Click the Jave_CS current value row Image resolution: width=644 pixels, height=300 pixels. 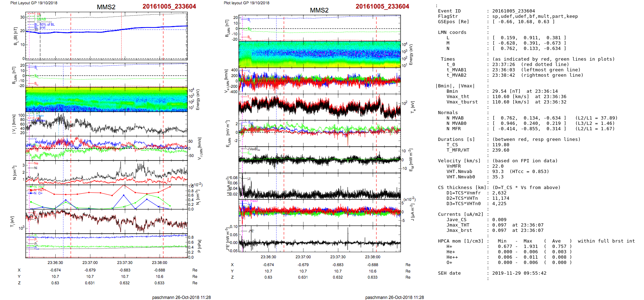[x=456, y=220]
